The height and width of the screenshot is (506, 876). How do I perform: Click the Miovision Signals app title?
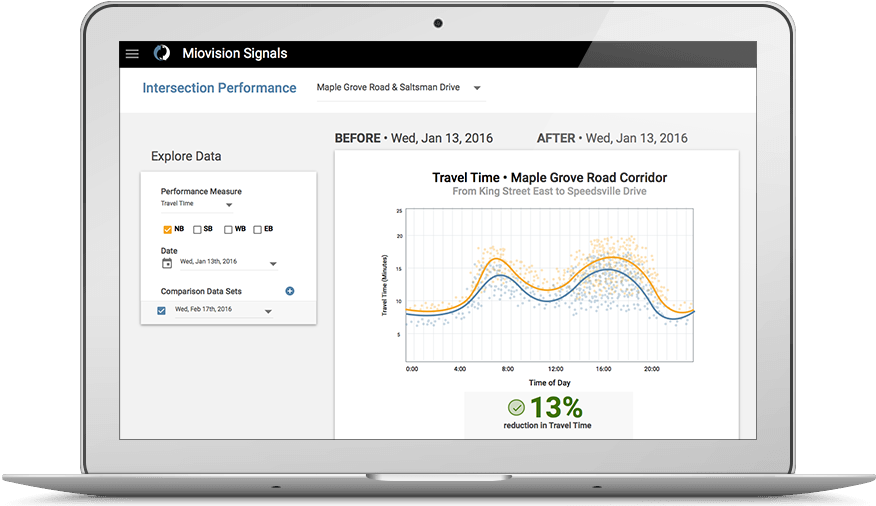(x=234, y=54)
